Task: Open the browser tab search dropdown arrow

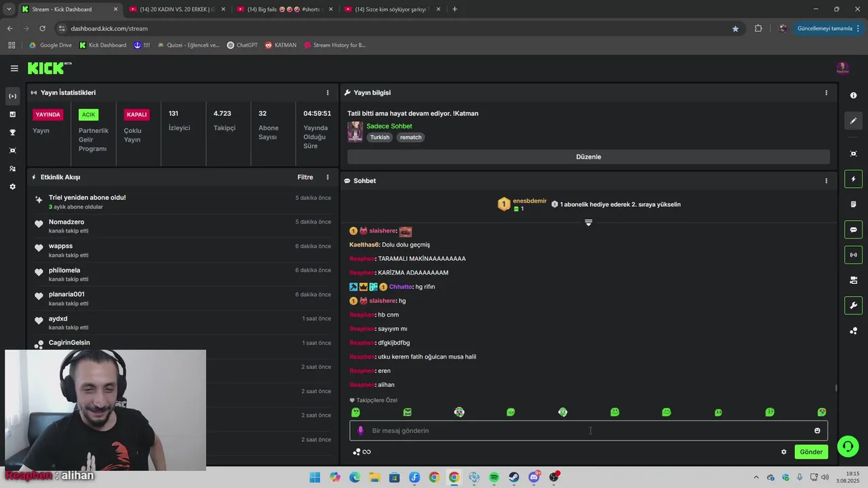Action: (9, 9)
